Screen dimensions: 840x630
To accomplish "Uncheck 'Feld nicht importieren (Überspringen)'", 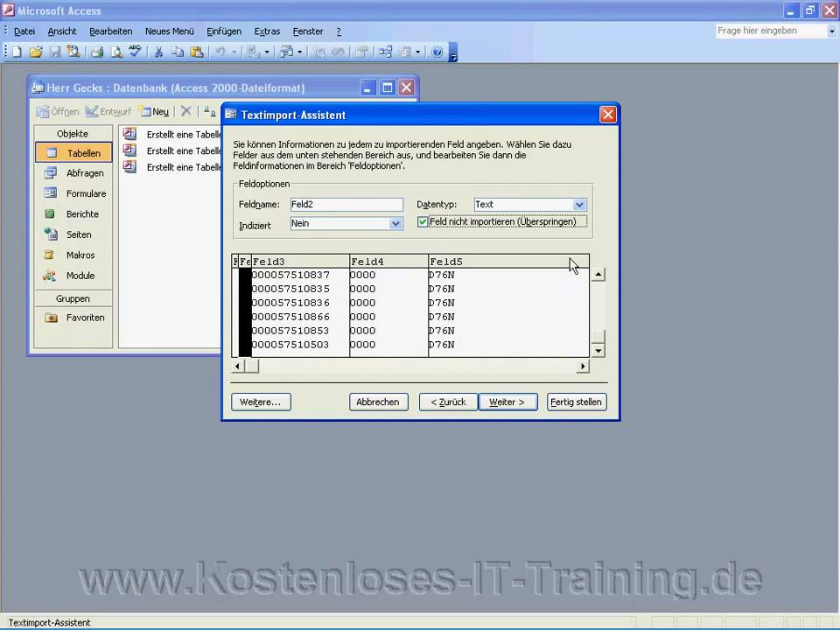I will tap(423, 221).
